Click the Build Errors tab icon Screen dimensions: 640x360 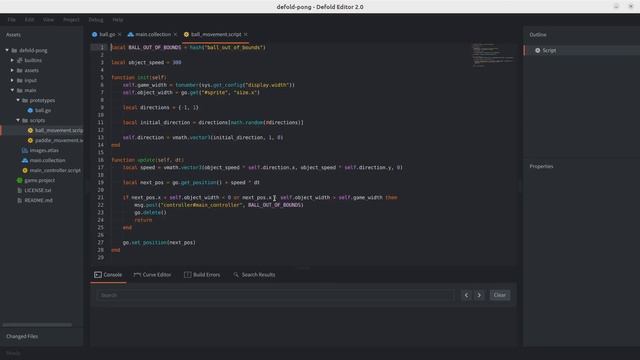coord(187,275)
